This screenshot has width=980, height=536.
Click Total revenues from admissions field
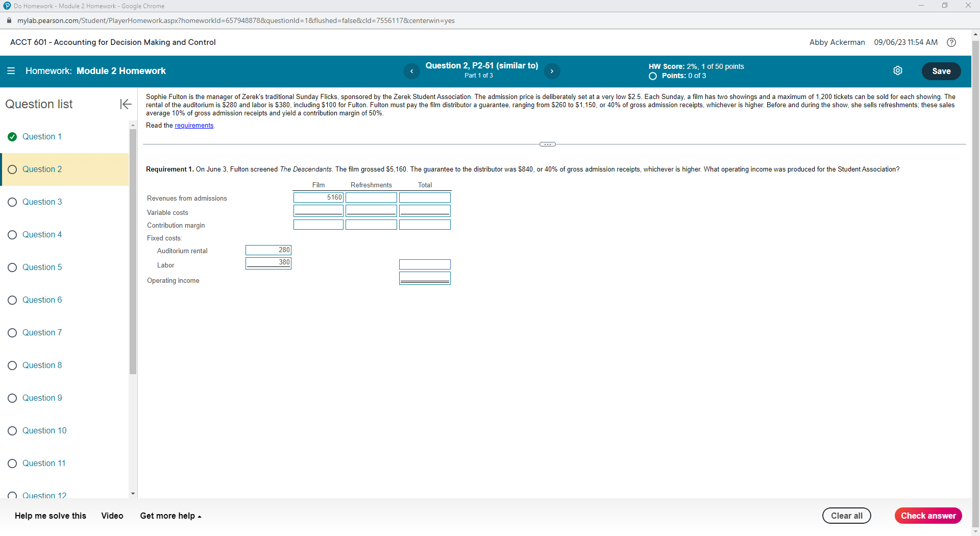[425, 198]
